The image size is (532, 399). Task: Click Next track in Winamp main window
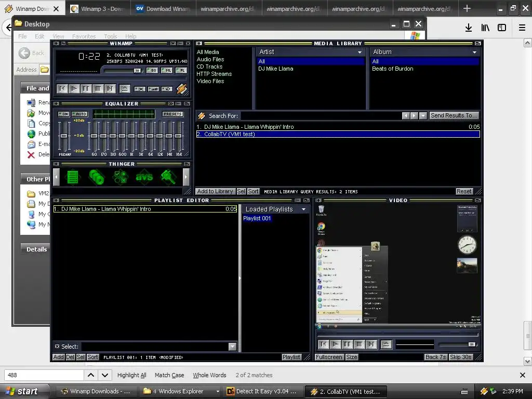(110, 89)
